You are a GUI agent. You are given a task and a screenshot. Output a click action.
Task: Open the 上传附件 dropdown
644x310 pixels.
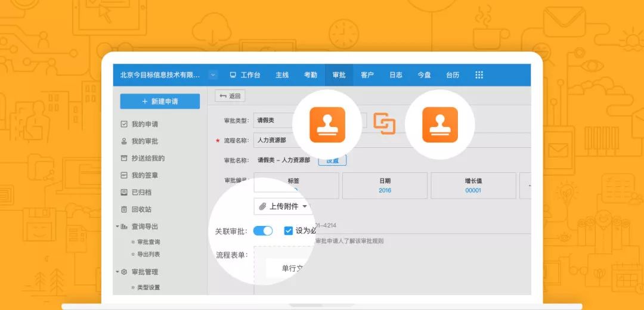click(x=283, y=206)
